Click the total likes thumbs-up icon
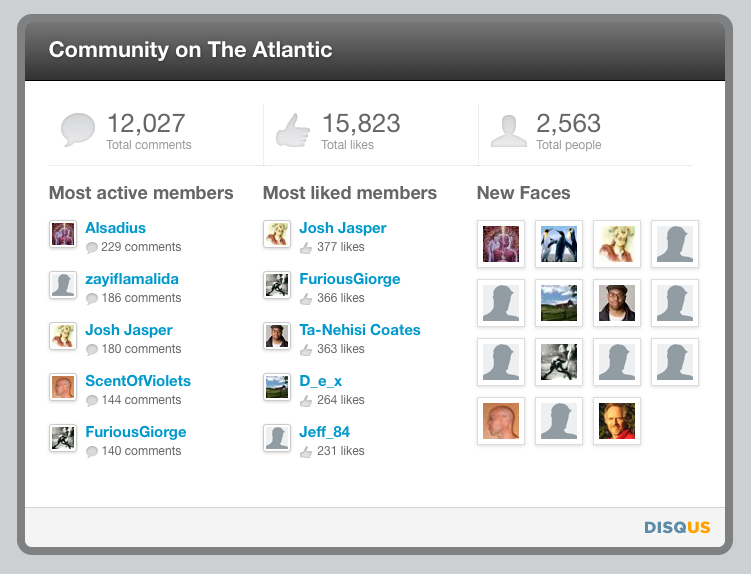This screenshot has height=574, width=751. (x=293, y=130)
